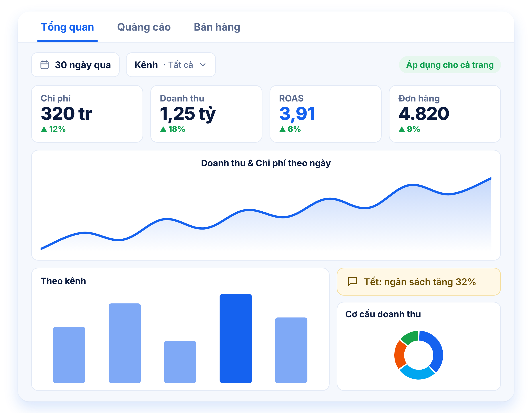Expand the Kênh chevron arrow
Screen dimensions: 532x413
coord(203,65)
